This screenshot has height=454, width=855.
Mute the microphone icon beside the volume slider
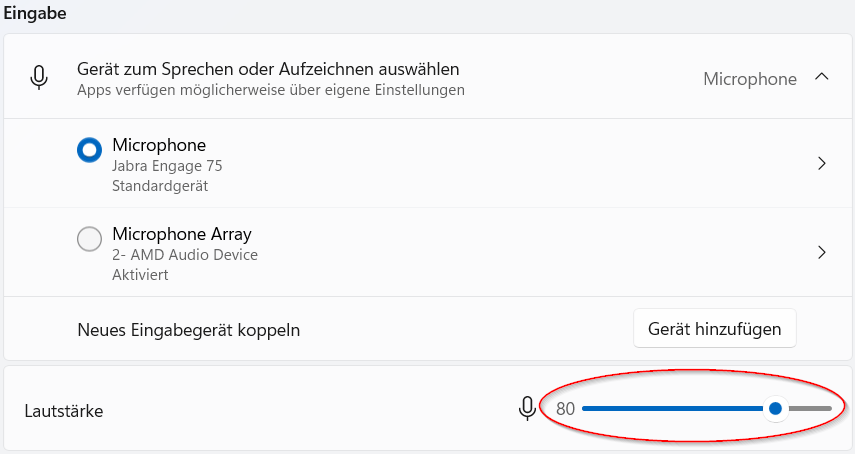pos(527,408)
